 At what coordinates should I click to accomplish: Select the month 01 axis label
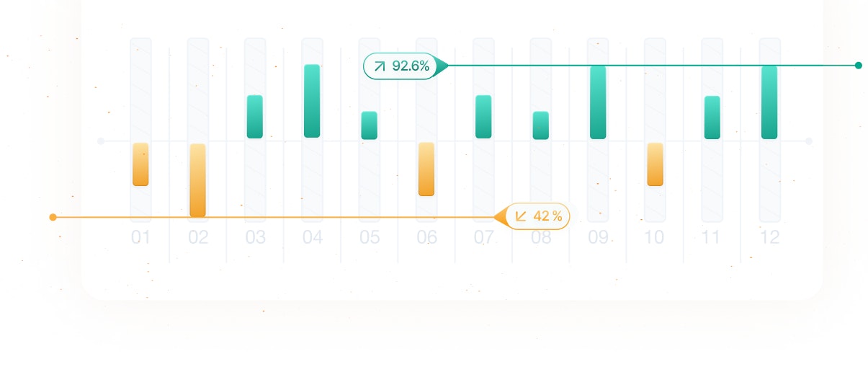pyautogui.click(x=140, y=237)
